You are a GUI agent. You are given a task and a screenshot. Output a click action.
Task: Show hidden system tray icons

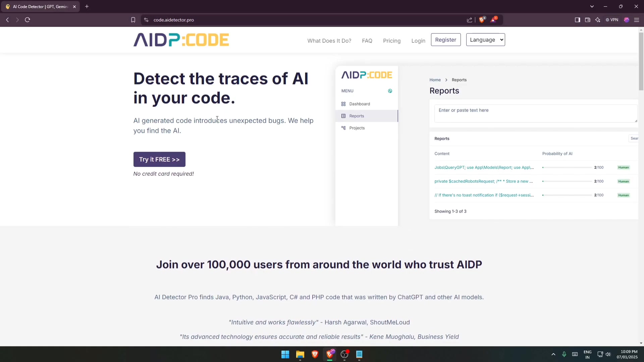553,354
